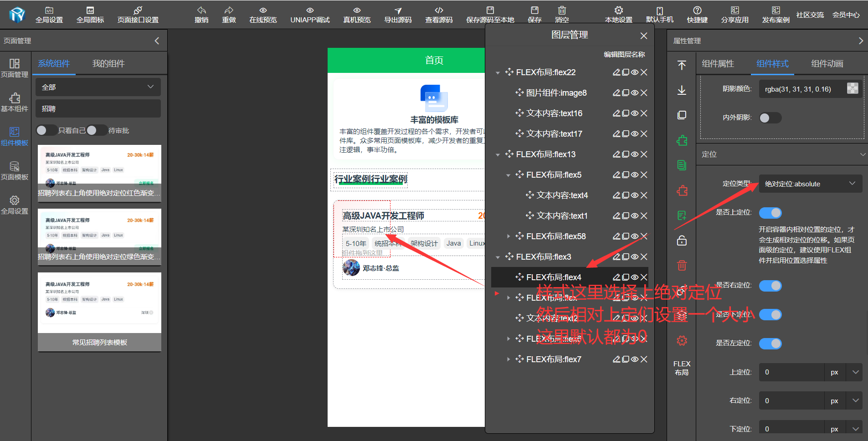Toggle visibility of FLEX布局:flex4 layer
This screenshot has height=441, width=868.
point(635,277)
